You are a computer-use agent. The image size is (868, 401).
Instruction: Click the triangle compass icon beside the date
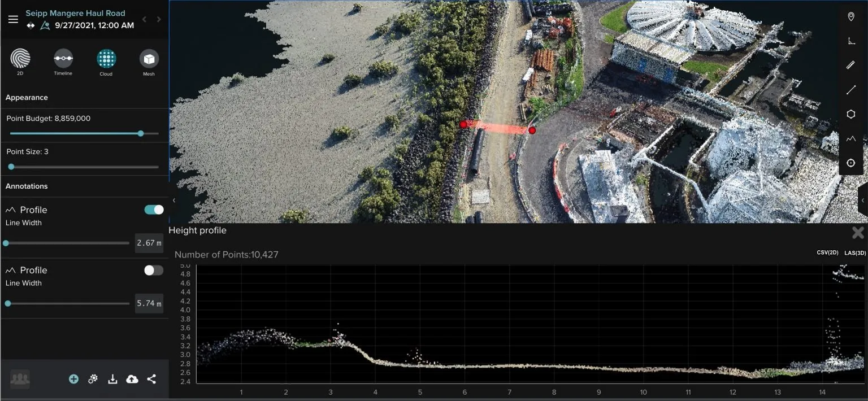tap(45, 25)
